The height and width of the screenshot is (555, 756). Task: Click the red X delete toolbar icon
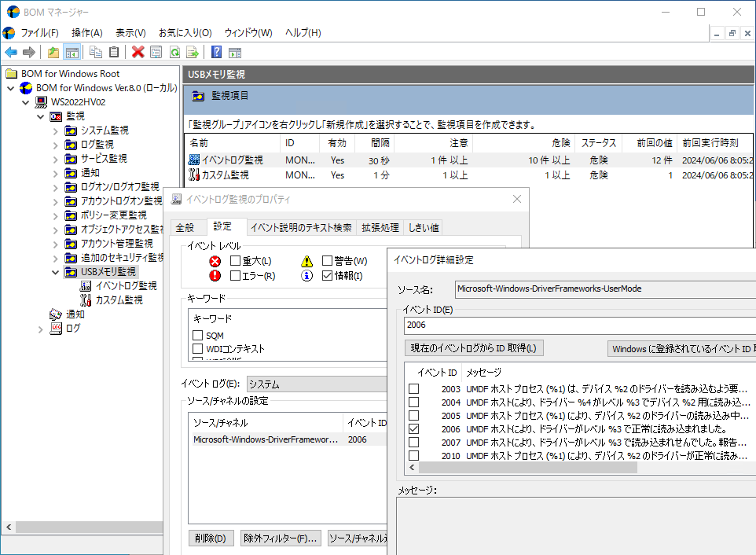[138, 53]
